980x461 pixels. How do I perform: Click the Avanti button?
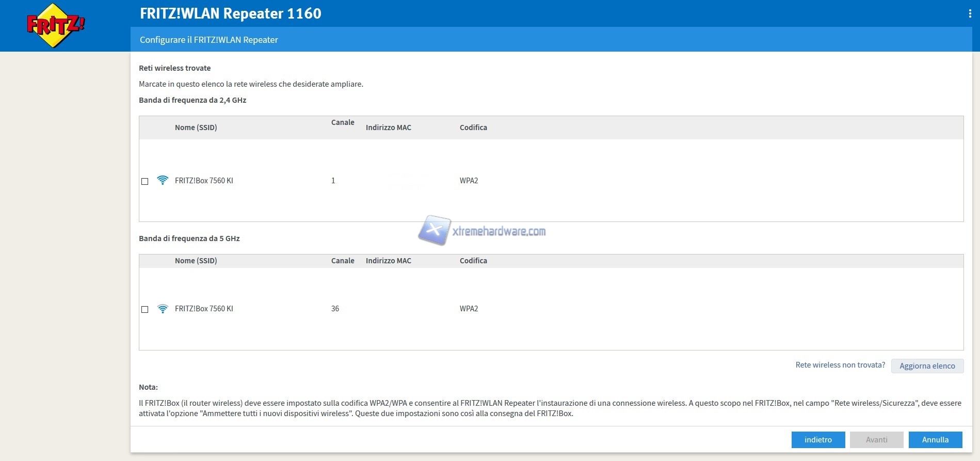[x=876, y=440]
